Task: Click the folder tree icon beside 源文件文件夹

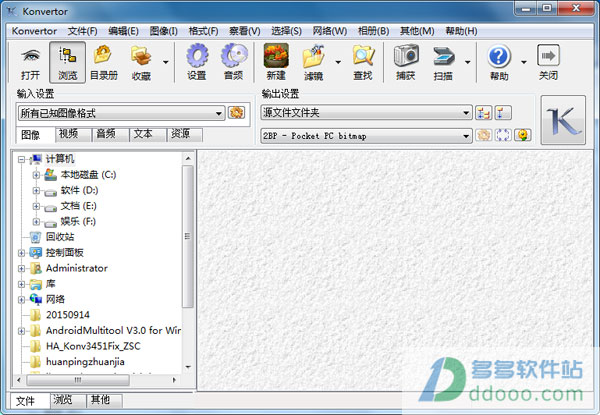Action: click(x=484, y=113)
